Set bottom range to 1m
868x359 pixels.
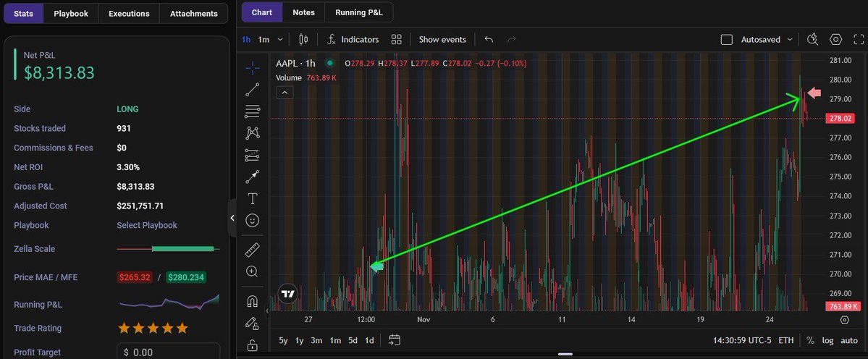point(335,341)
